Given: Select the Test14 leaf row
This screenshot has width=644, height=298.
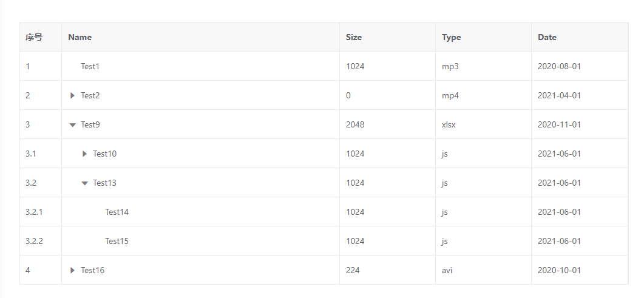Looking at the screenshot, I should (x=117, y=212).
